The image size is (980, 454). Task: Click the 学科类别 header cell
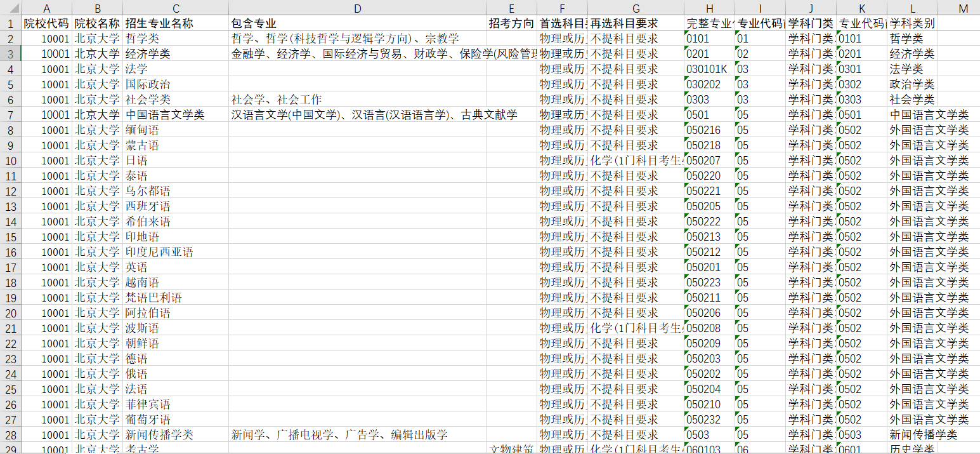(x=912, y=23)
